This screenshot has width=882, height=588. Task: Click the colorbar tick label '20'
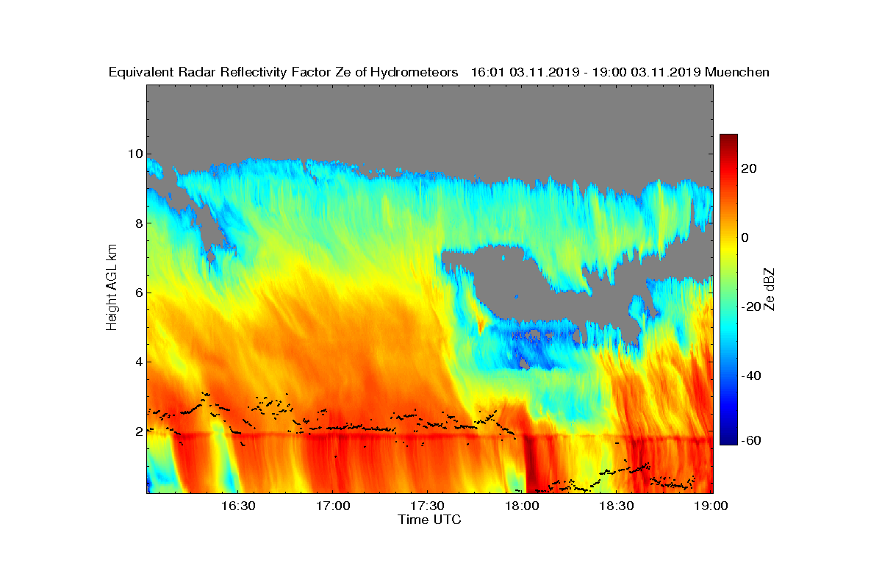pyautogui.click(x=750, y=168)
